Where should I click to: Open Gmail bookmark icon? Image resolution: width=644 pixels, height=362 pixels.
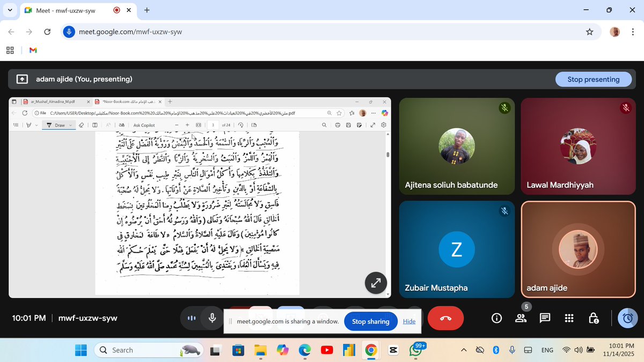point(33,50)
